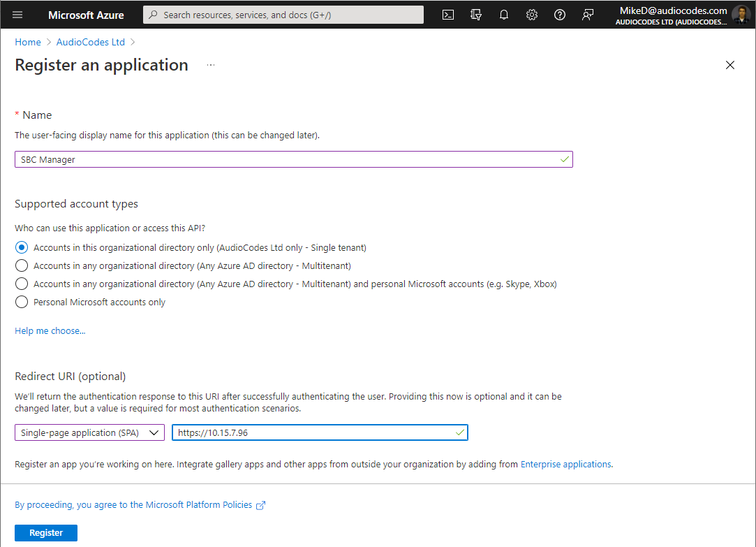Open the MikeD account avatar menu
The height and width of the screenshot is (547, 756).
point(741,15)
